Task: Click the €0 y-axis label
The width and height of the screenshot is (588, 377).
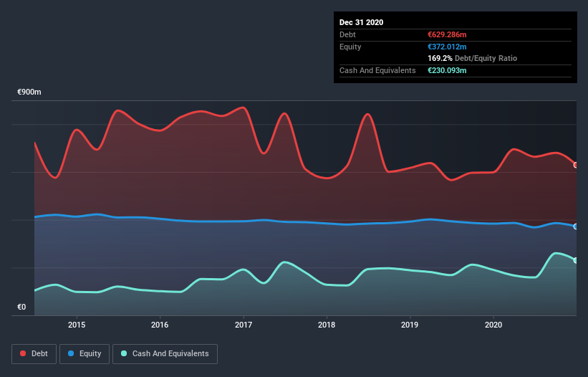Action: (21, 307)
